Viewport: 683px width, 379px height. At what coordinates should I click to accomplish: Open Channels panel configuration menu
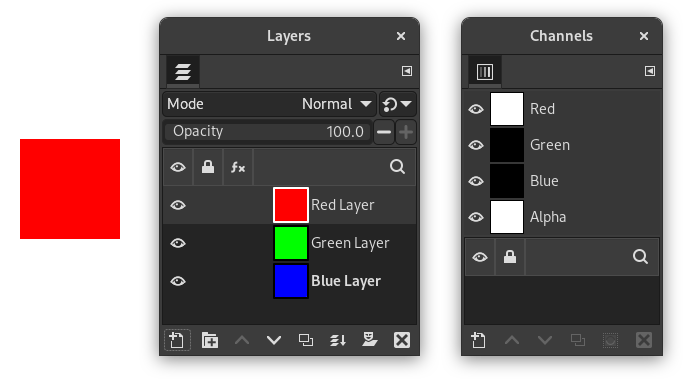[650, 71]
